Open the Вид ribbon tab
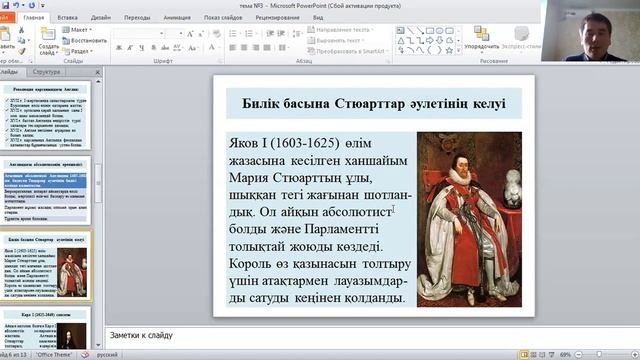 click(x=318, y=18)
